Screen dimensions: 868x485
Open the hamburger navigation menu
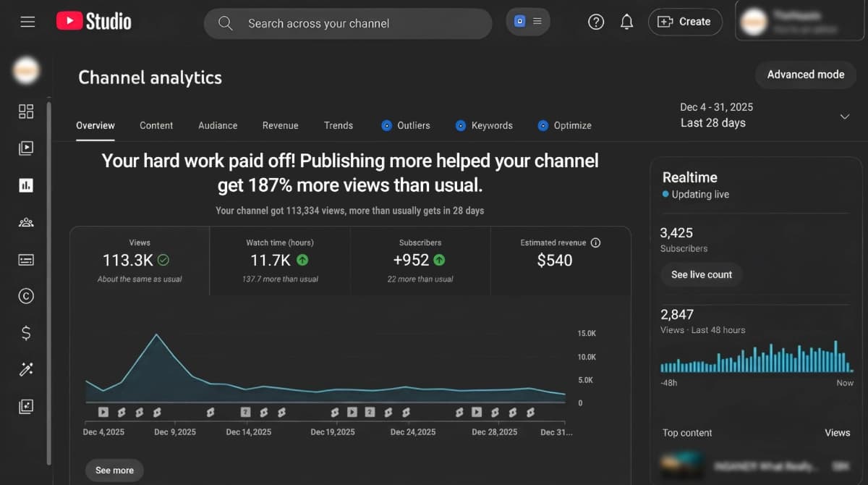point(27,22)
